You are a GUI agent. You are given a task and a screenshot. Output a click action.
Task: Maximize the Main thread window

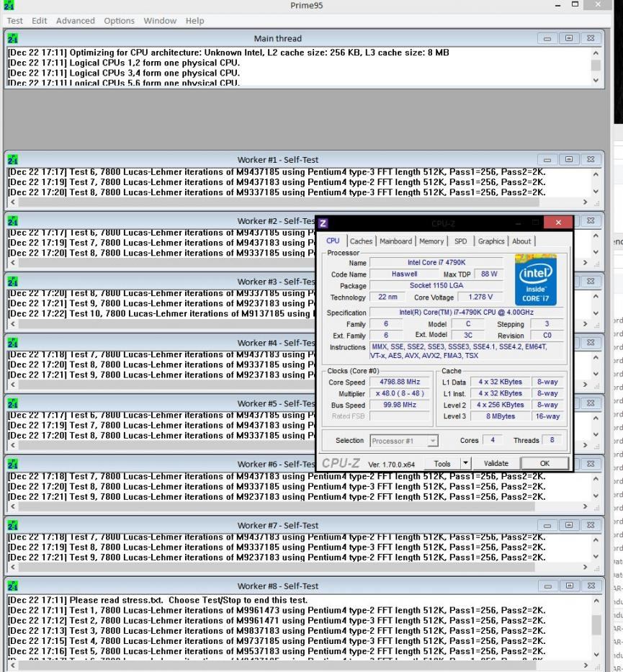[x=568, y=38]
